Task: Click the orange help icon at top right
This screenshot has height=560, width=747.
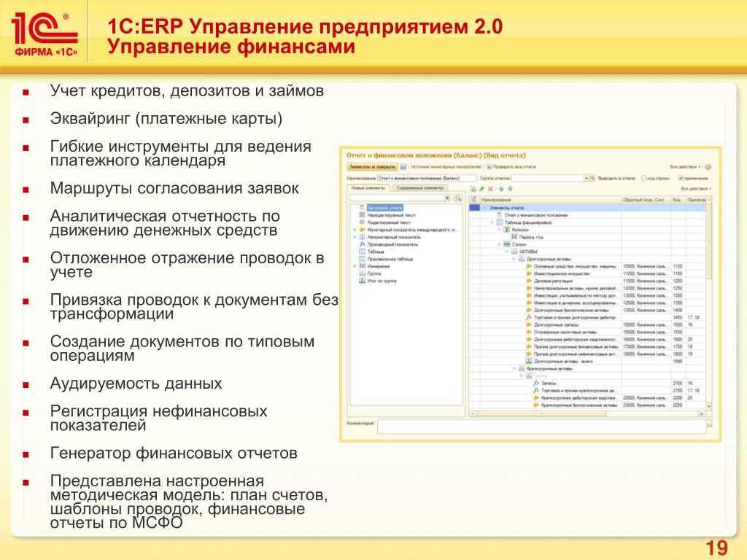Action: point(708,167)
